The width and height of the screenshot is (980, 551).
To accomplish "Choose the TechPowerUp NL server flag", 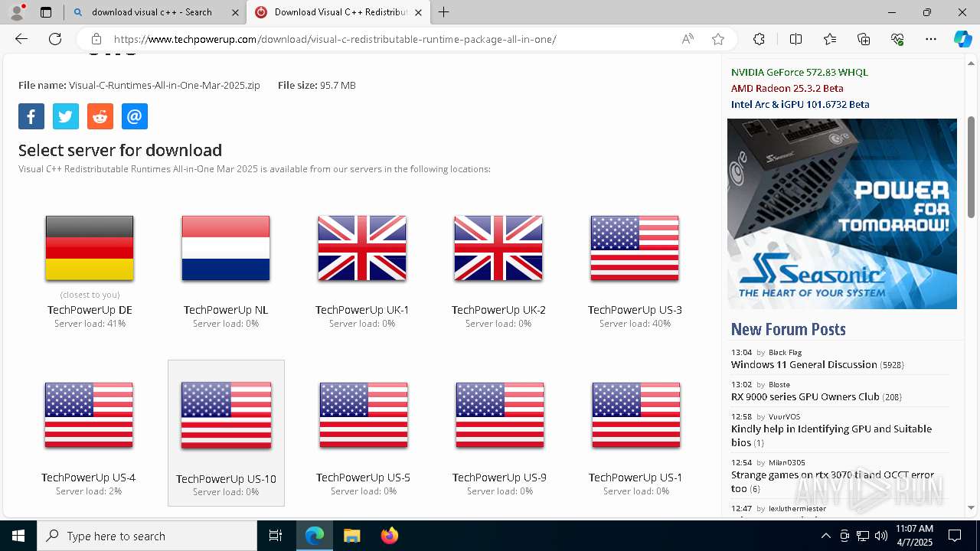I will tap(226, 248).
